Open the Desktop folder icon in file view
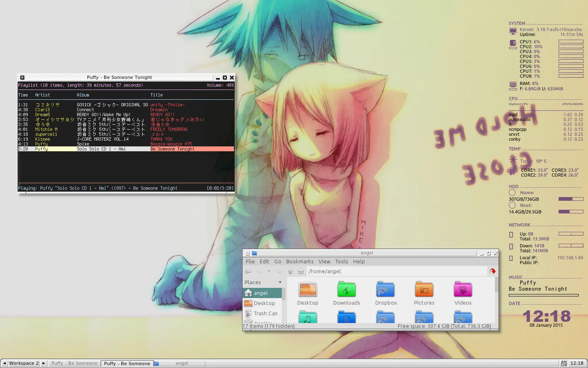Screen dimensions: 588x368 click(x=308, y=289)
